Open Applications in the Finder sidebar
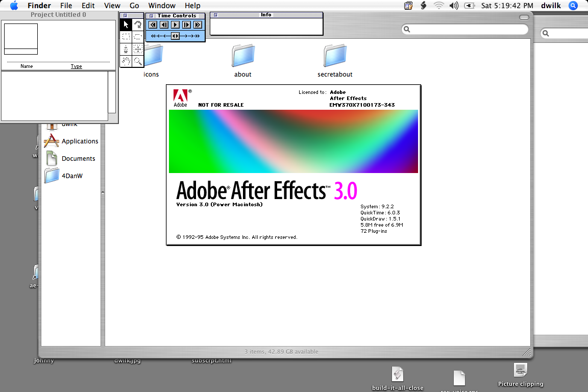The width and height of the screenshot is (588, 392). (x=71, y=141)
